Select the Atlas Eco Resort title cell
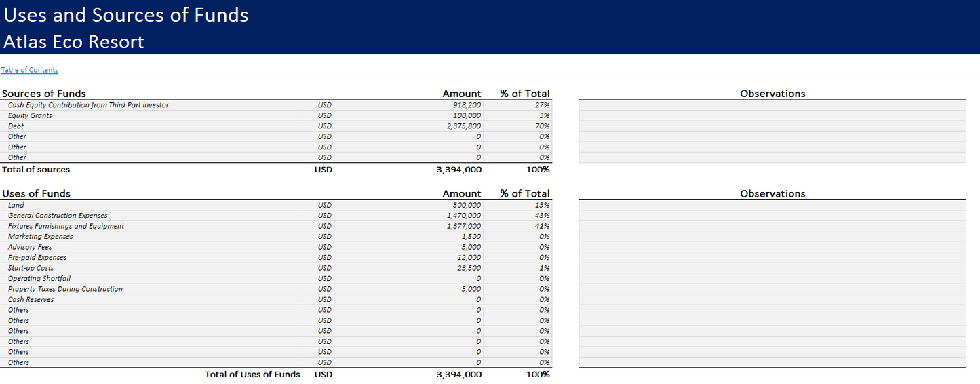980x384 pixels. coord(74,42)
